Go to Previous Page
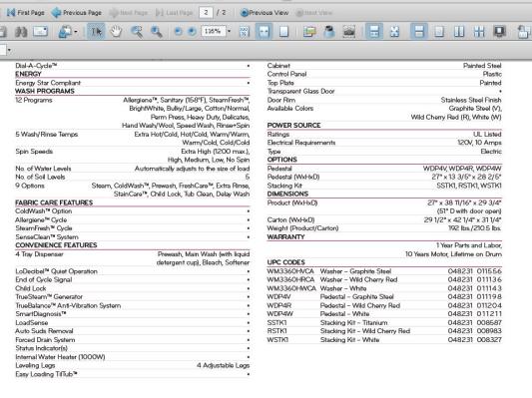This screenshot has height=398, width=532. point(77,13)
